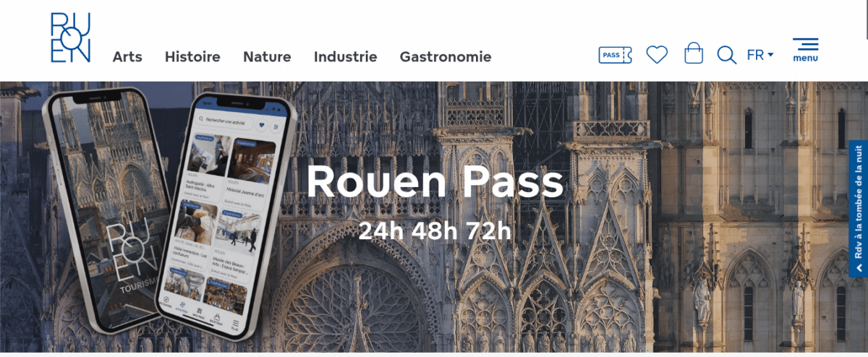
Task: Open the Arts menu item
Action: tap(127, 56)
